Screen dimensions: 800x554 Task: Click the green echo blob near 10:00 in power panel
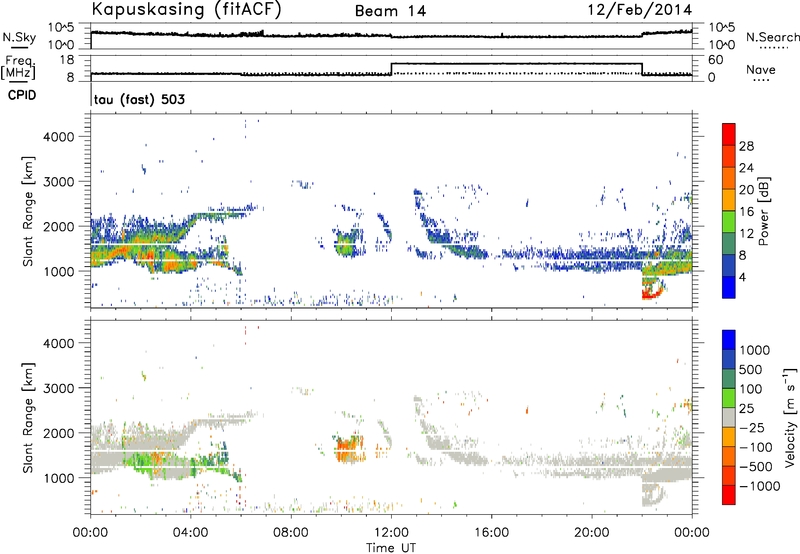click(x=346, y=244)
